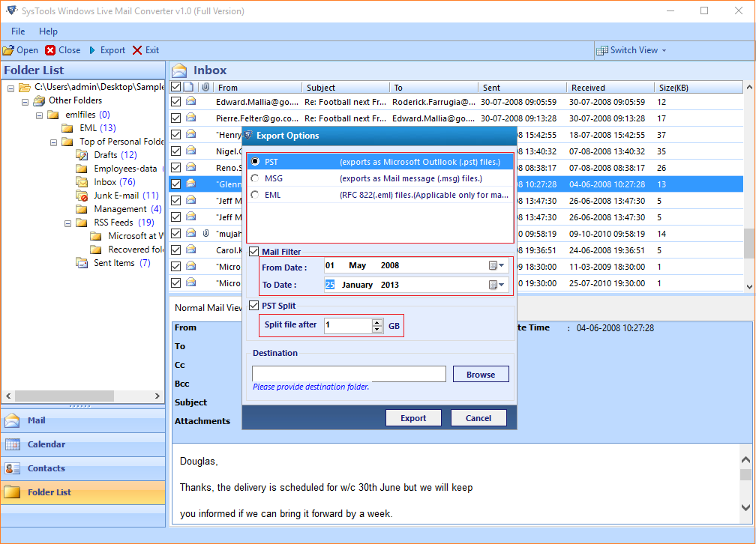Click the Calendar pane button label
Viewport: 756px width, 544px height.
coord(46,444)
